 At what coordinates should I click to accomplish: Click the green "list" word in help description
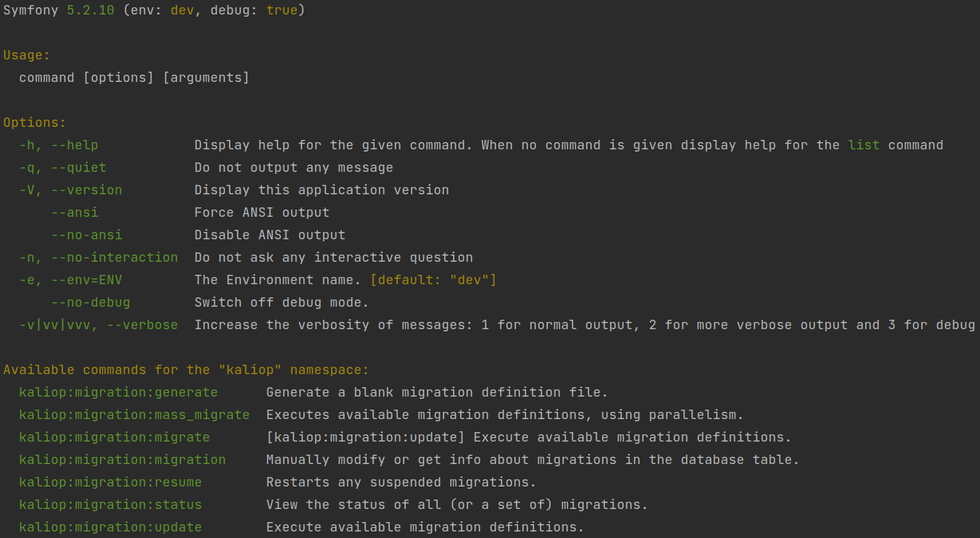[863, 145]
